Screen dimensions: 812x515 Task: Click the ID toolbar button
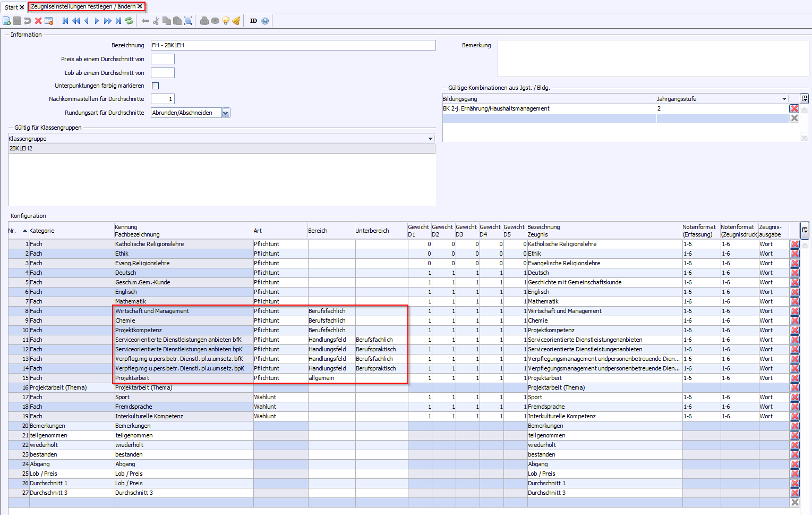point(253,21)
